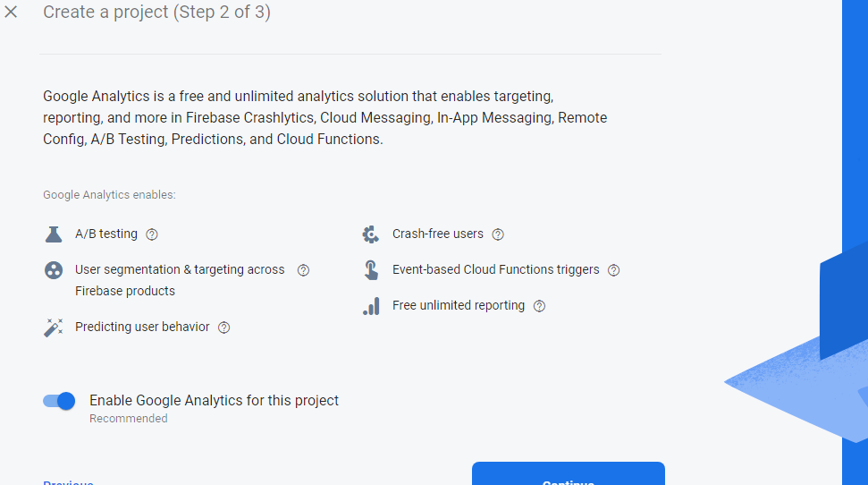The width and height of the screenshot is (868, 485).
Task: Close the Create a project dialog
Action: point(11,12)
